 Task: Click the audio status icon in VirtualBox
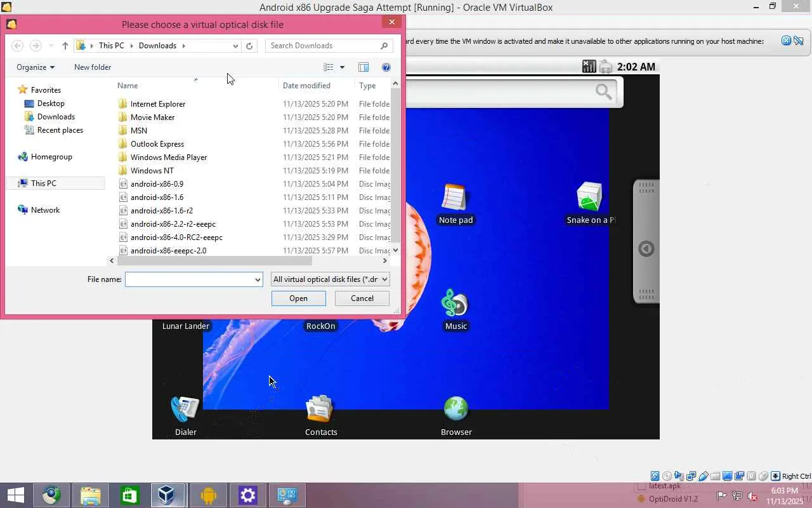tap(679, 476)
